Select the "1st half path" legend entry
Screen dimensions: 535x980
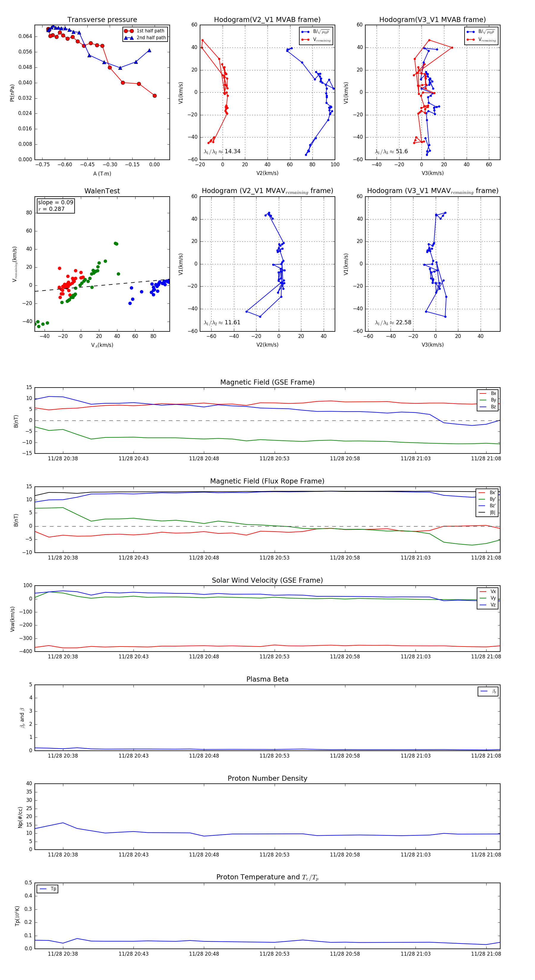coord(145,31)
